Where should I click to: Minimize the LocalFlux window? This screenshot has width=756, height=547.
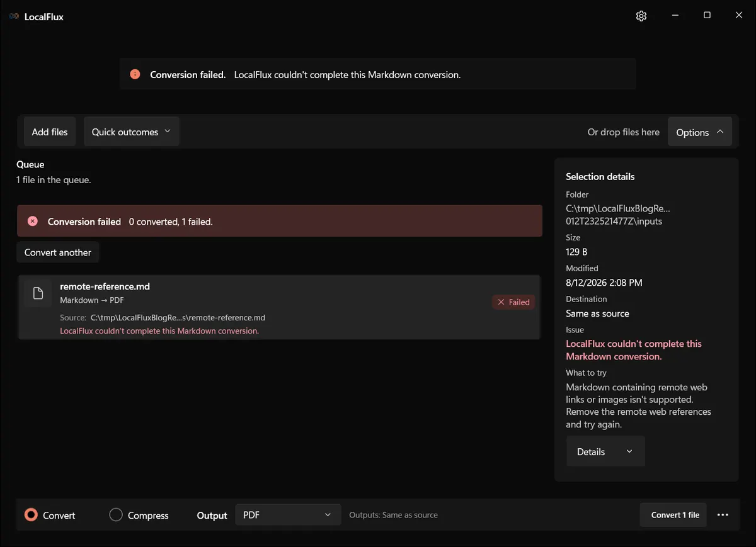pos(675,16)
